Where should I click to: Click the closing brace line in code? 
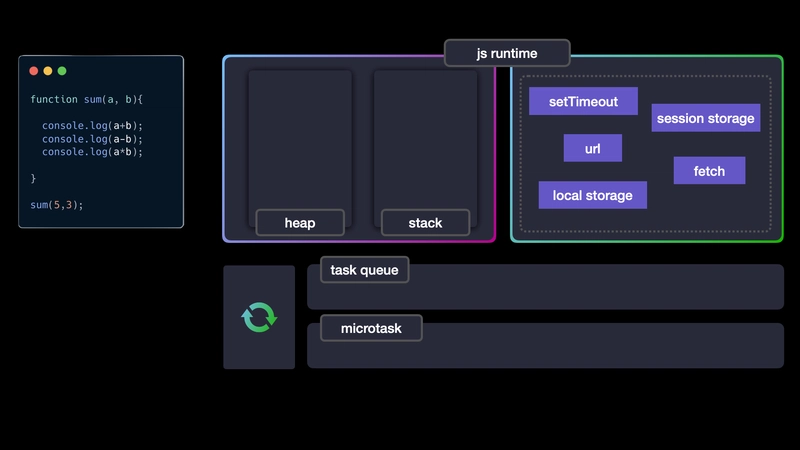33,178
